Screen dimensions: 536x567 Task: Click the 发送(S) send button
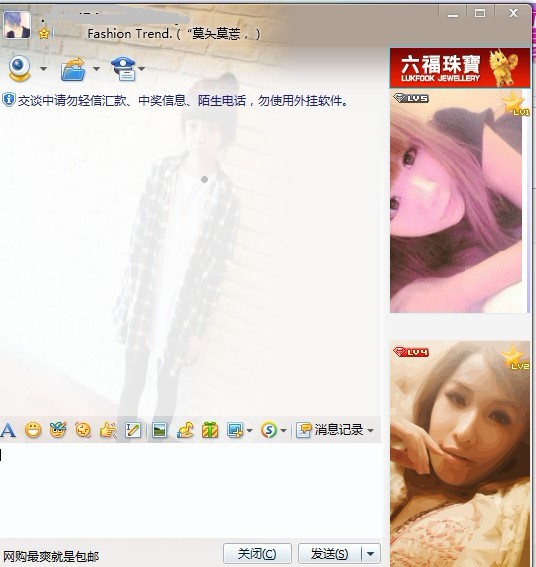[x=329, y=554]
